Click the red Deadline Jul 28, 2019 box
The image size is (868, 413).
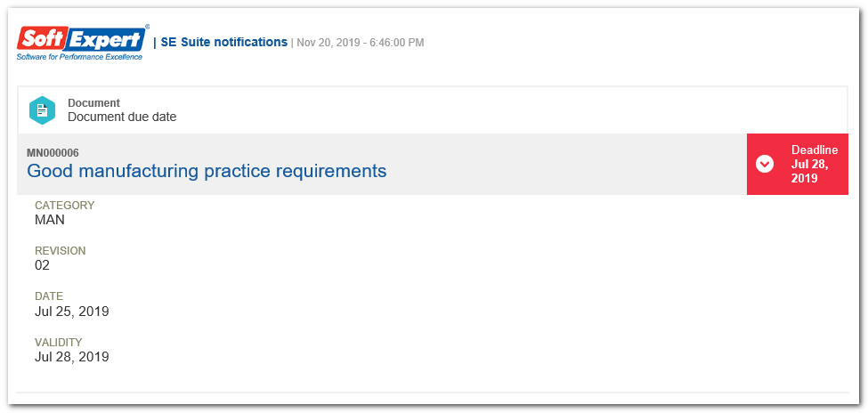point(797,164)
